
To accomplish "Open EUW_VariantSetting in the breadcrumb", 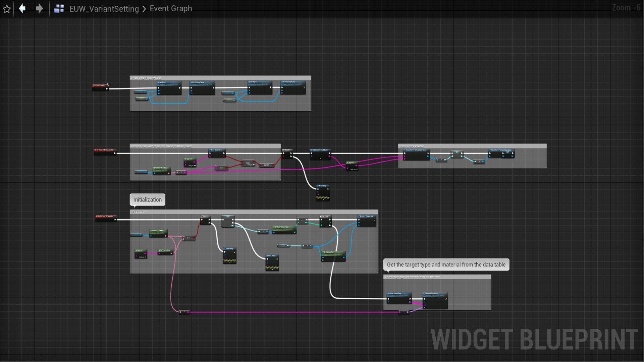I will coord(104,9).
